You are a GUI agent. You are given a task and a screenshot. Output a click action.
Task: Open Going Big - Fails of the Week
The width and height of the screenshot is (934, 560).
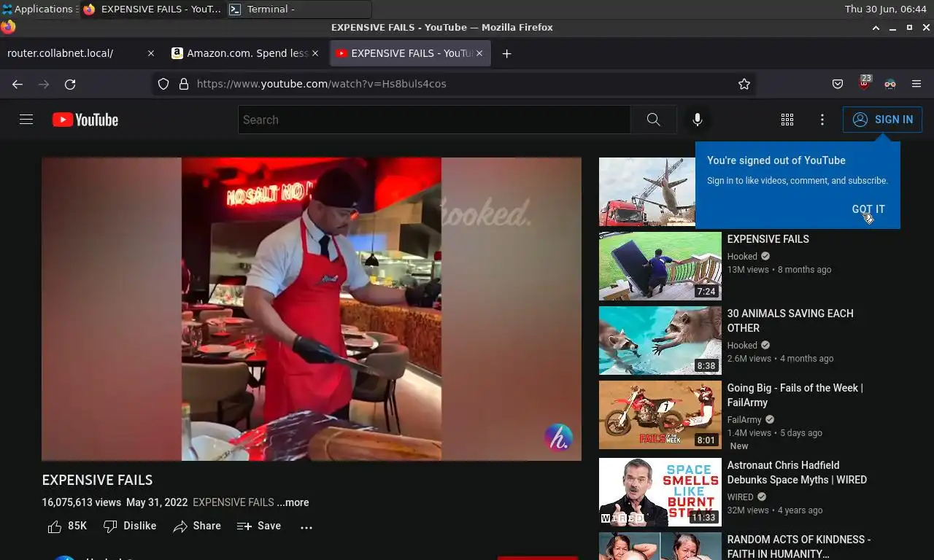[795, 395]
